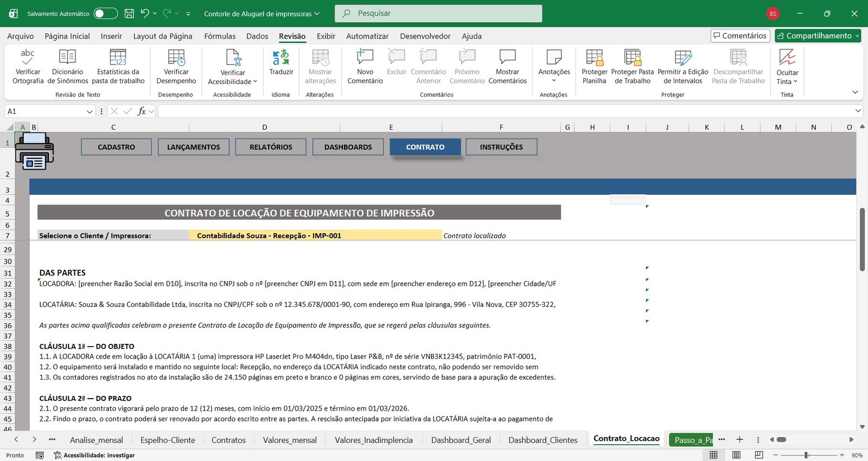The image size is (868, 461).
Task: Switch to the Inserir tab
Action: [111, 36]
